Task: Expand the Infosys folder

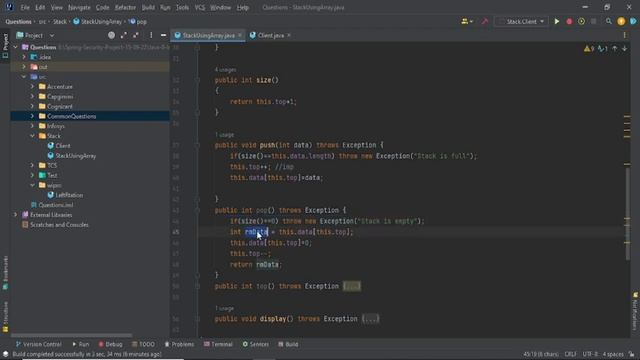Action: pos(32,126)
